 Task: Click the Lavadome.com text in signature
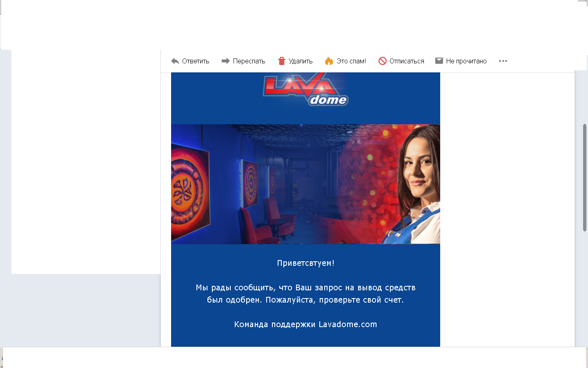coord(348,324)
